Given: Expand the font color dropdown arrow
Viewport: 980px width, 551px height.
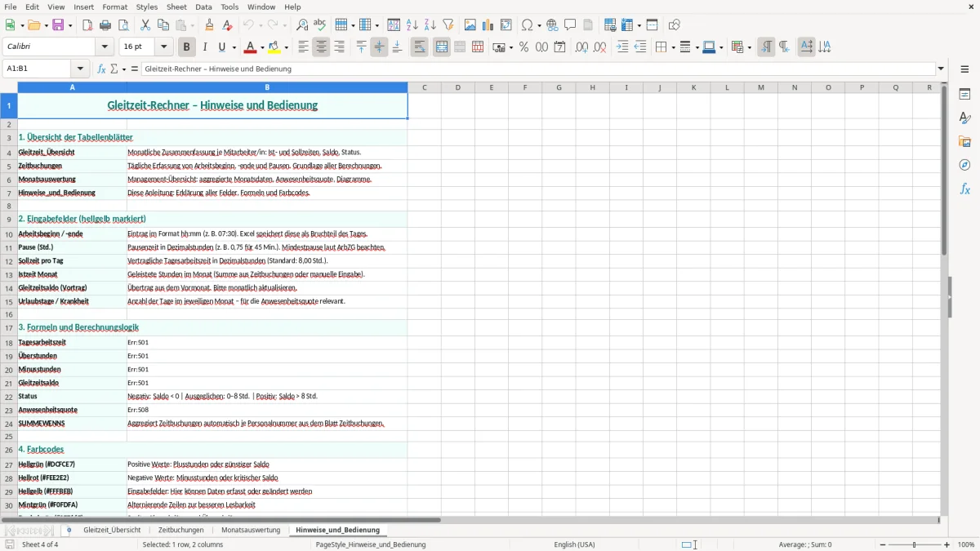Looking at the screenshot, I should click(x=263, y=47).
